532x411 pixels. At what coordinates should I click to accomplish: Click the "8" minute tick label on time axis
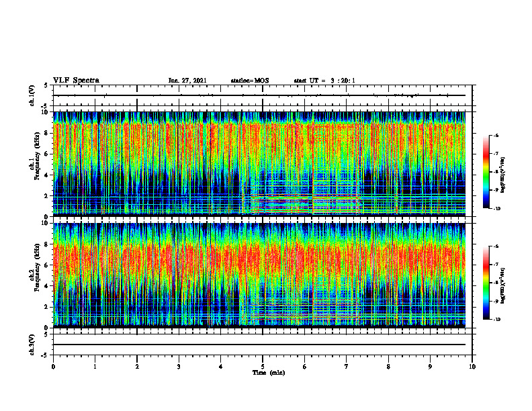[388, 367]
